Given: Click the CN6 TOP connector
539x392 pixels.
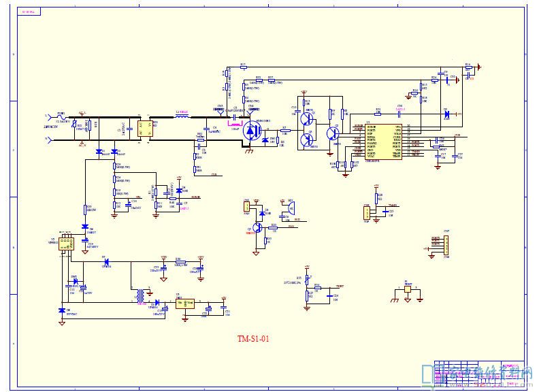Looking at the screenshot, I should (367, 213).
